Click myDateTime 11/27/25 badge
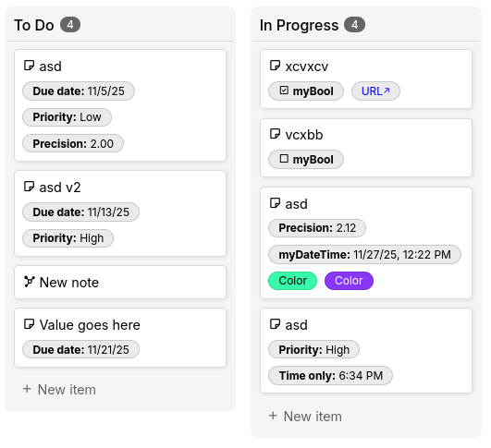 364,255
